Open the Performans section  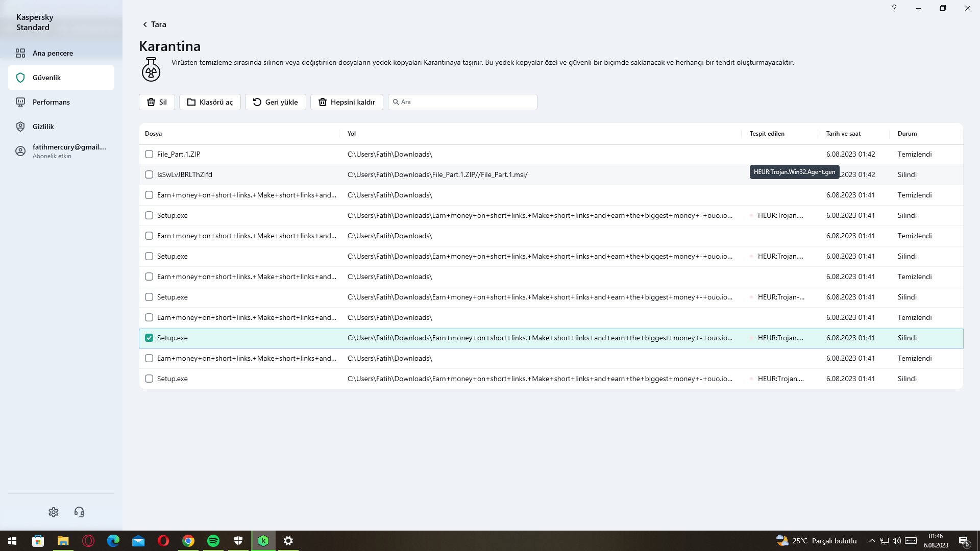point(51,102)
